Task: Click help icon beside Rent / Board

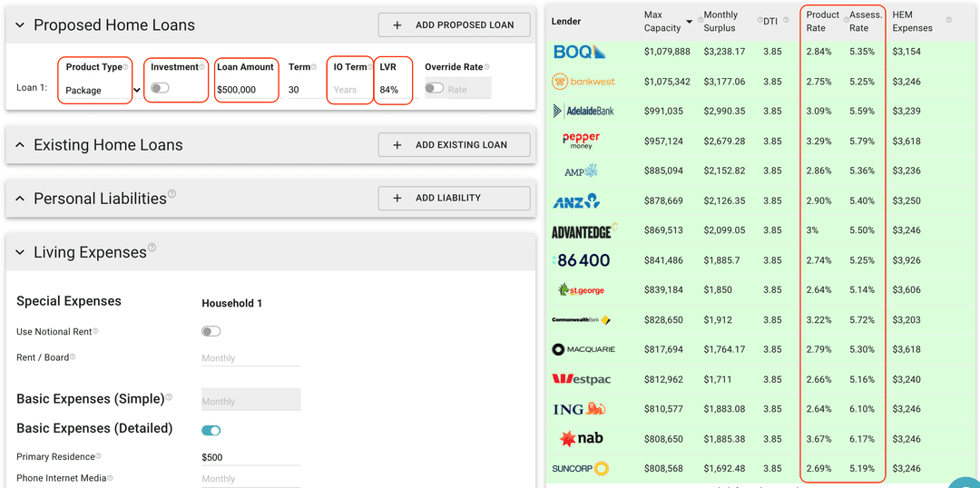Action: coord(73,357)
